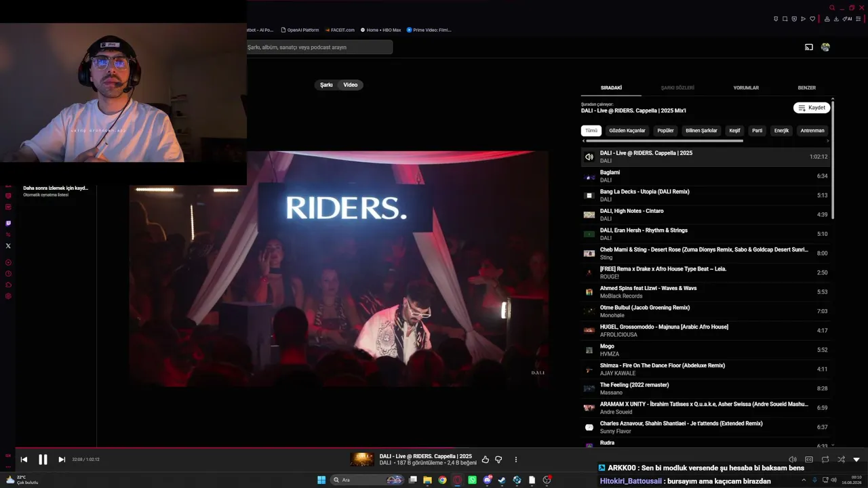
Task: Open Steam from the taskbar
Action: click(502, 480)
